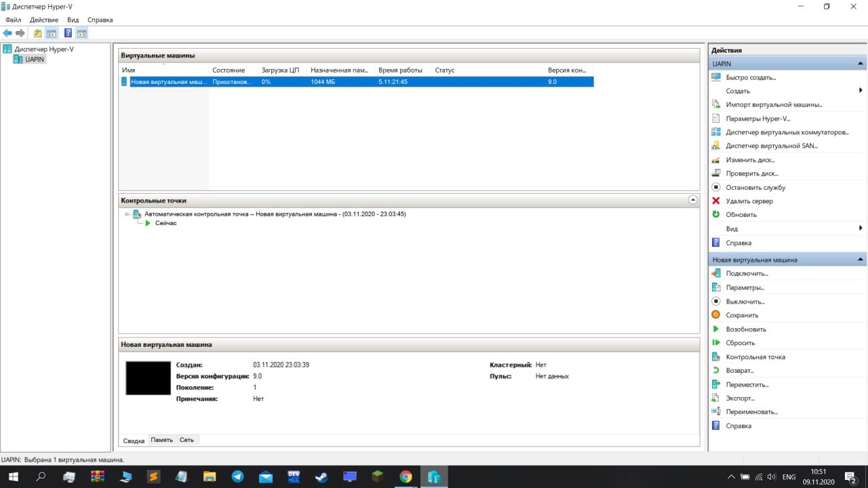Click Подключить to connect to VM
The image size is (868, 488).
click(747, 274)
